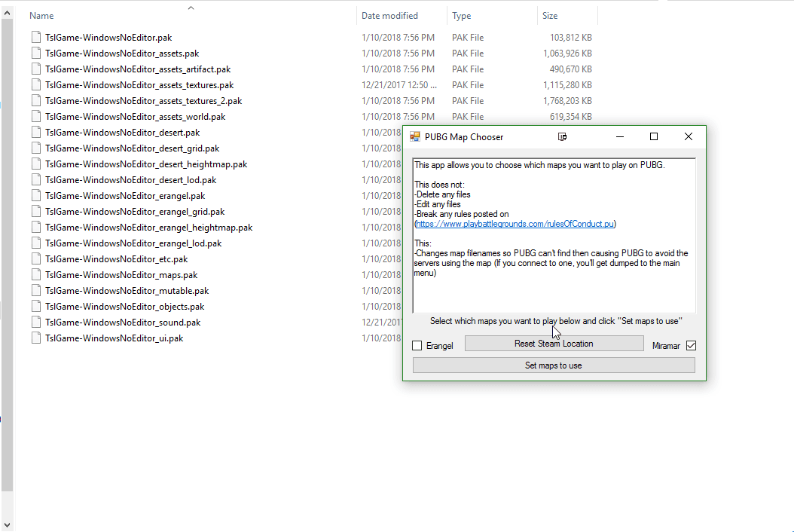Sort files by Name column header
794x532 pixels.
[x=41, y=16]
